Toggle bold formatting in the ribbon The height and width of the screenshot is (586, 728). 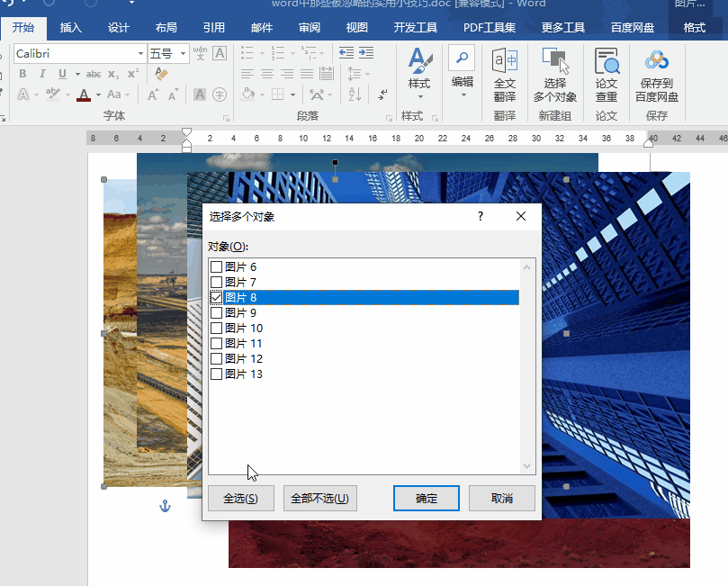point(22,74)
